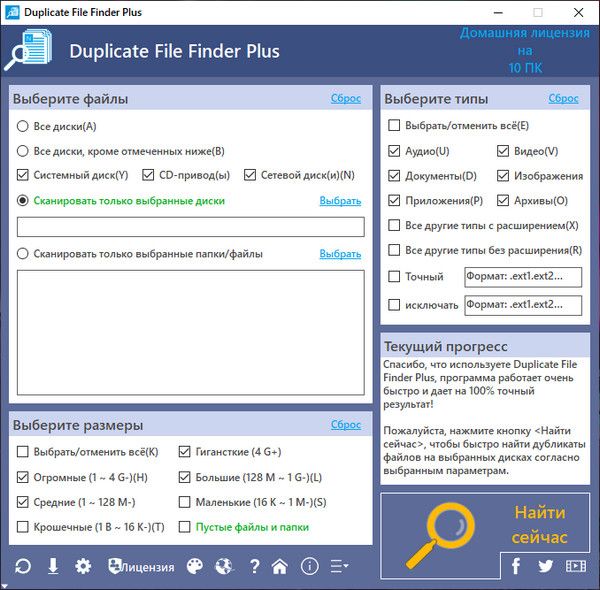
Task: Open help with the question mark icon
Action: click(254, 567)
